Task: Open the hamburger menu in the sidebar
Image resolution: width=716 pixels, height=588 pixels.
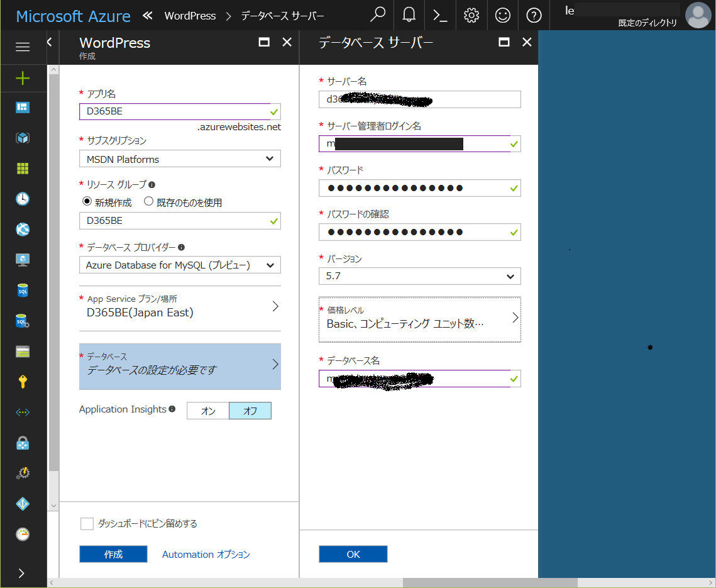Action: tap(23, 47)
